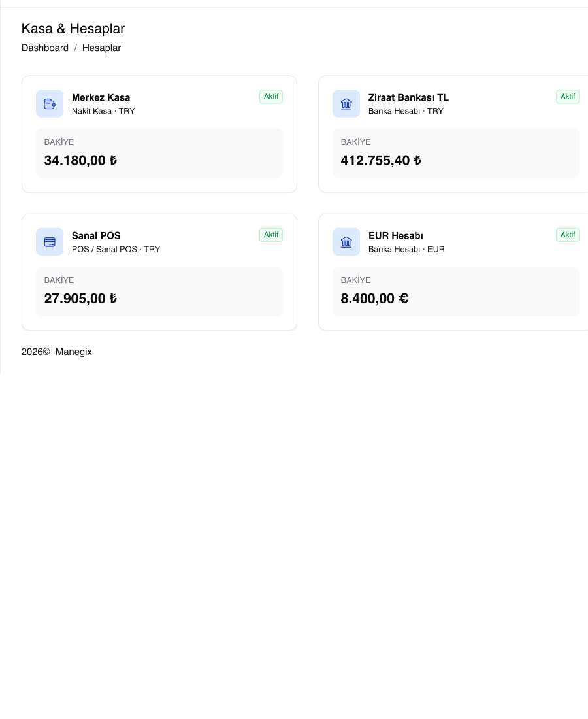588x719 pixels.
Task: Click Aktif badge on Ziraat Bankası card
Action: click(567, 97)
